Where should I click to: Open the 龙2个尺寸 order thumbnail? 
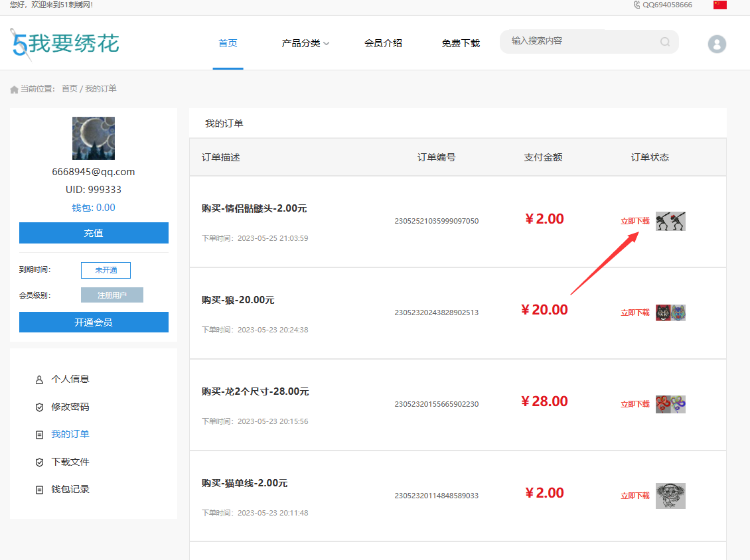tap(670, 404)
